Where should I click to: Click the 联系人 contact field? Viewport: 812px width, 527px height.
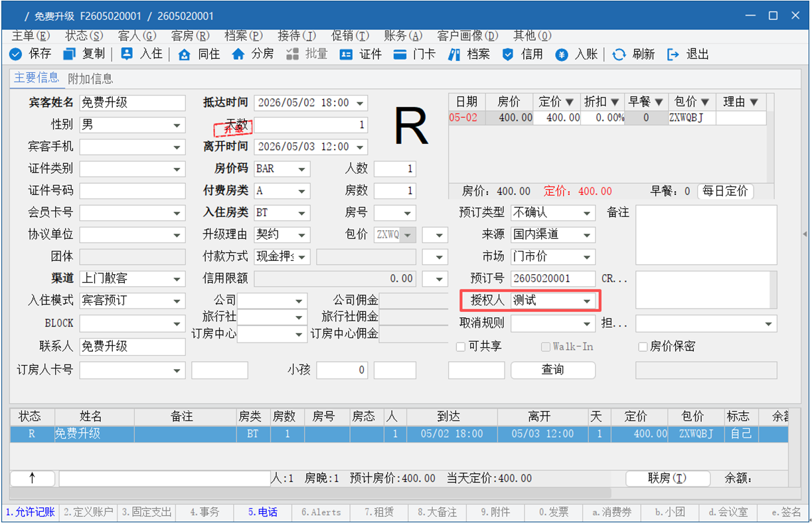click(132, 346)
